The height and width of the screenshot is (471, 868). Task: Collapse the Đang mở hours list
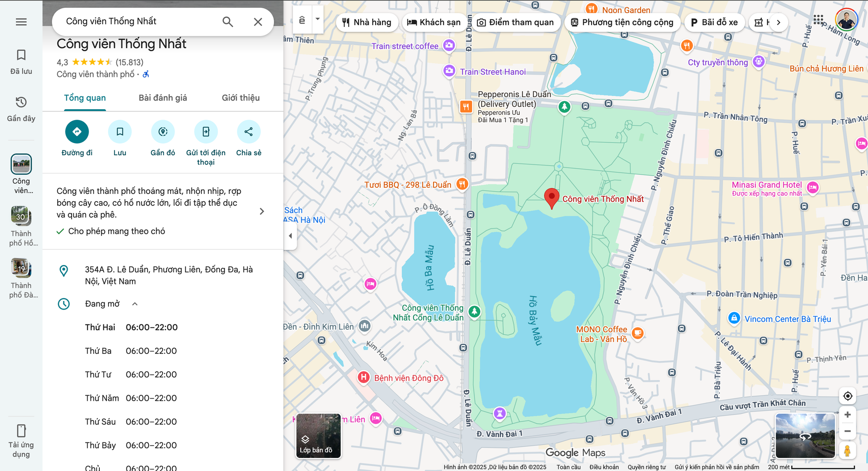[x=135, y=304]
